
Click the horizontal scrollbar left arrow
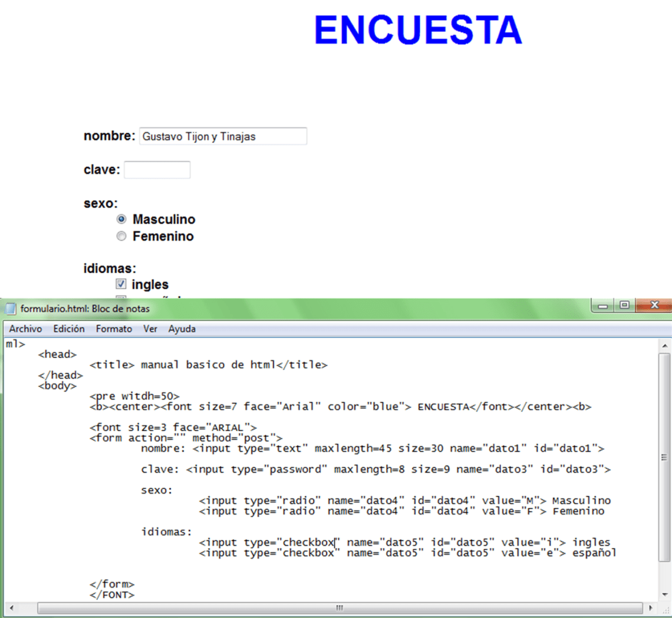[x=11, y=607]
